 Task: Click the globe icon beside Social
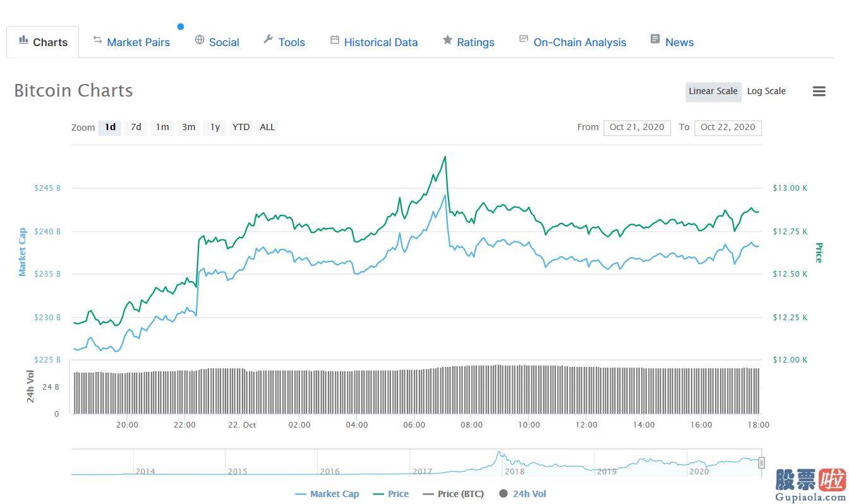point(200,40)
